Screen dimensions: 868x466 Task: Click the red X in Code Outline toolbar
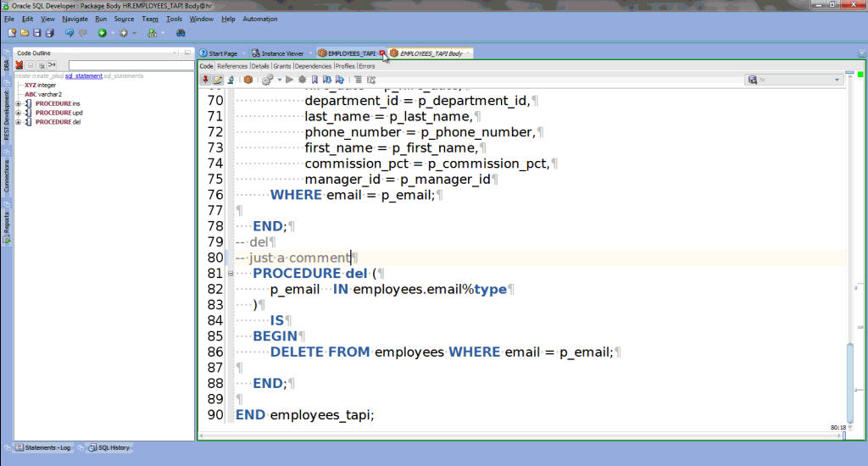pyautogui.click(x=19, y=64)
